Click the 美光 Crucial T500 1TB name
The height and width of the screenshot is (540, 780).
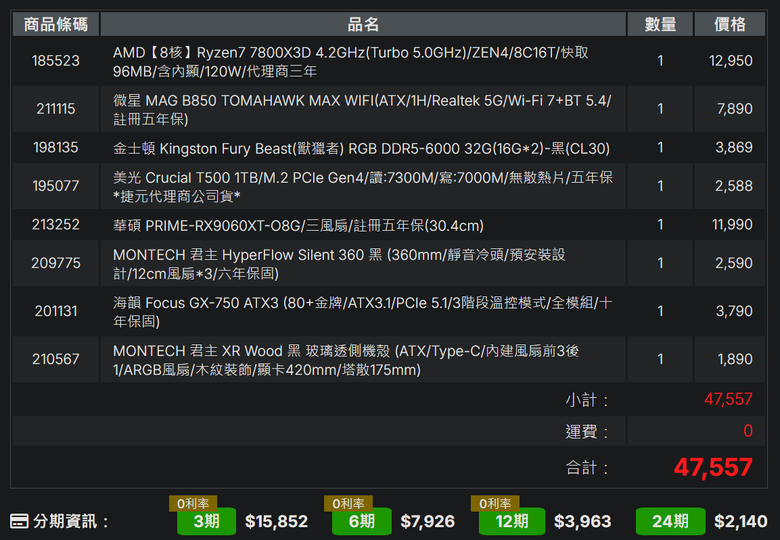coord(363,186)
